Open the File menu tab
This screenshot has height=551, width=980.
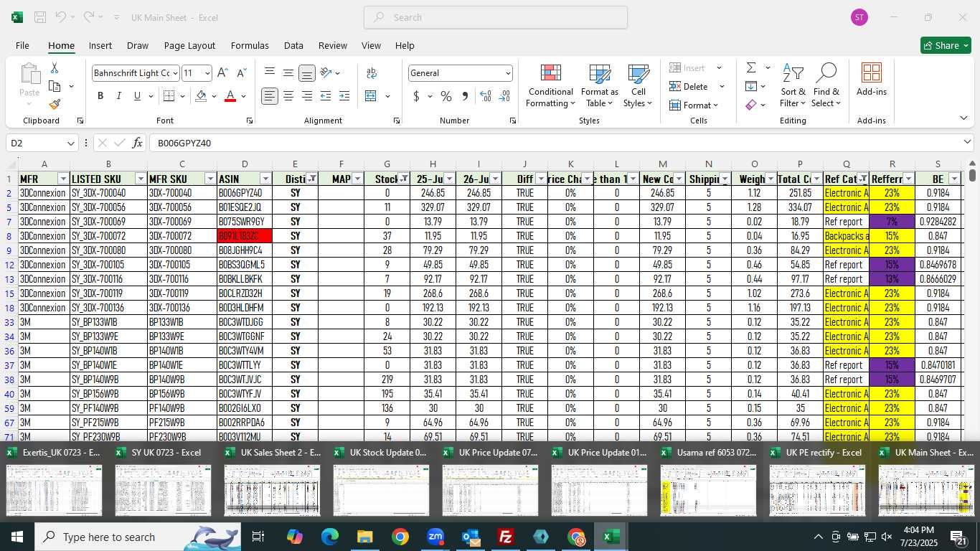[x=22, y=45]
